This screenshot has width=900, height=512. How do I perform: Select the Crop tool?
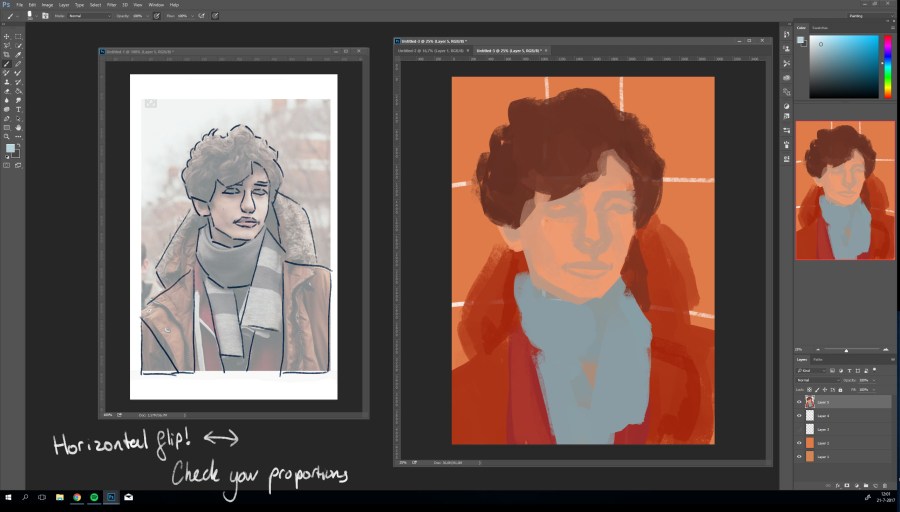(x=7, y=54)
